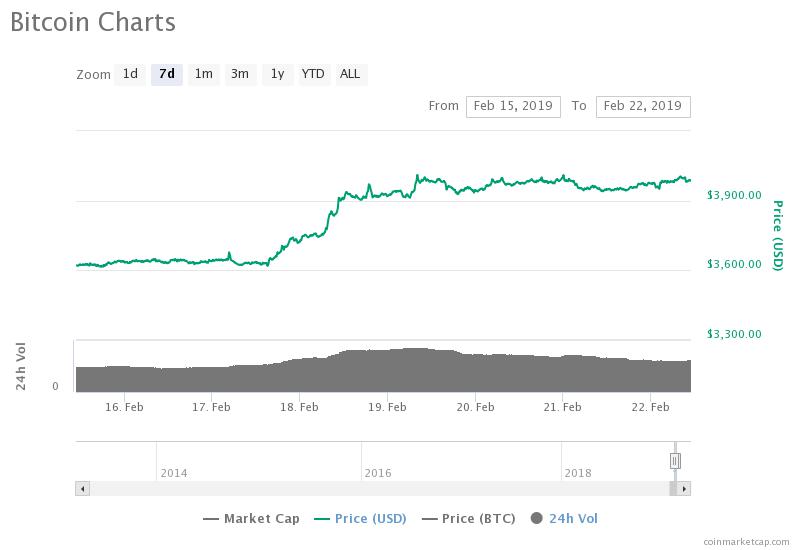This screenshot has height=550, width=800.
Task: Click the Zoom label text
Action: click(93, 75)
